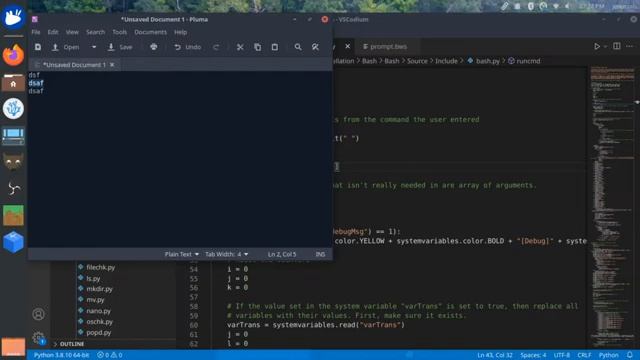
Task: Open mkdir.py in VSCodium explorer
Action: [99, 289]
